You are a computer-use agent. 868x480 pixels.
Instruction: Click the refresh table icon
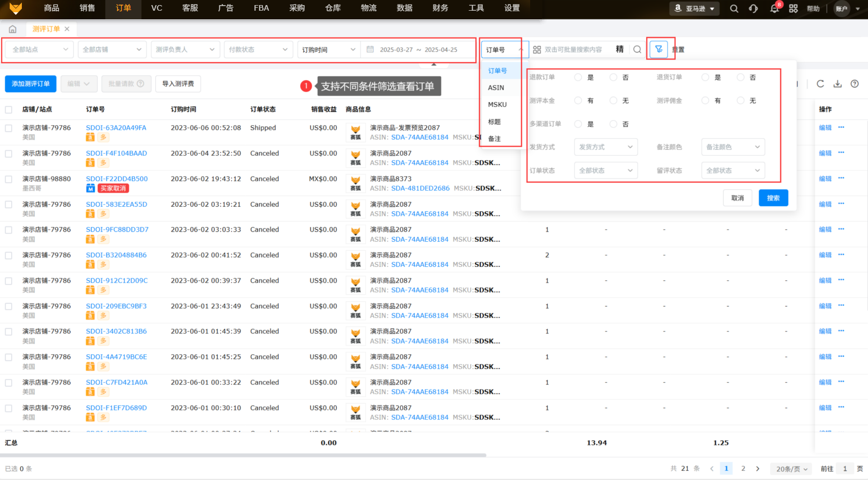click(x=820, y=84)
